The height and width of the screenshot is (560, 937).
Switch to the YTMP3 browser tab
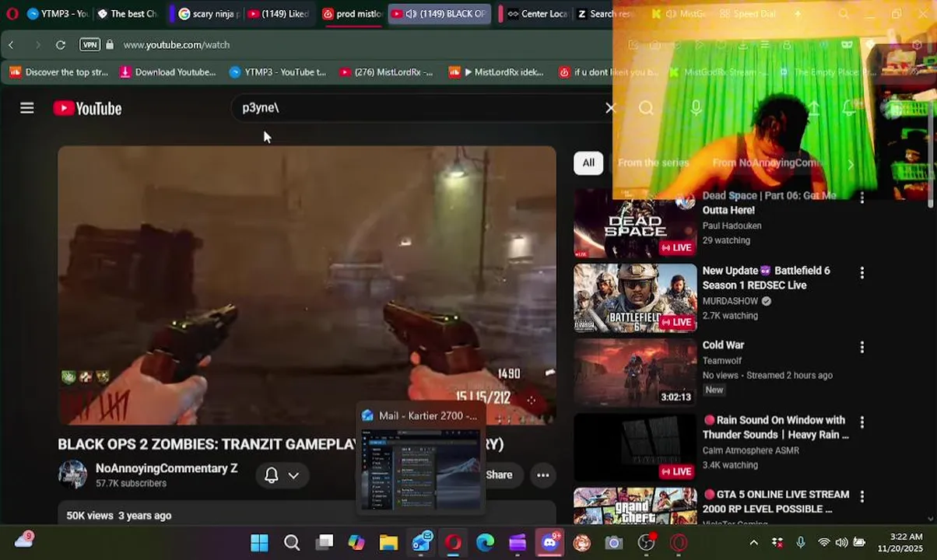57,14
